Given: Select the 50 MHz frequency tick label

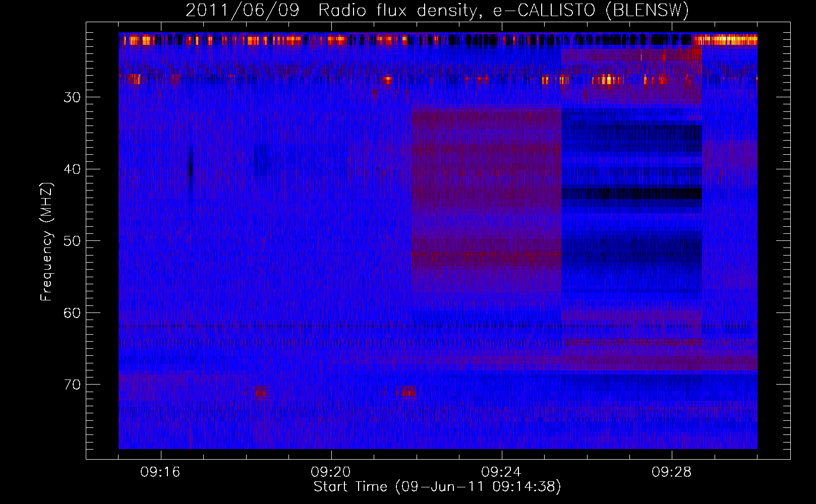Looking at the screenshot, I should (x=72, y=241).
